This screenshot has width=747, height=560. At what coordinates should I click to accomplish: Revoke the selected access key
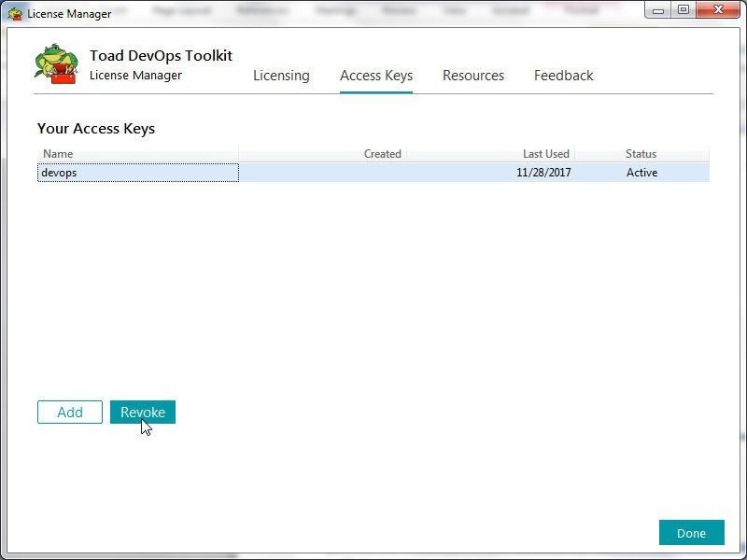[143, 412]
